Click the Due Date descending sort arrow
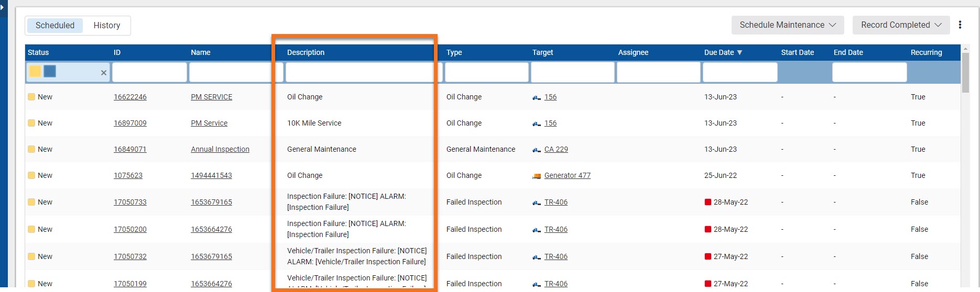 [x=739, y=52]
